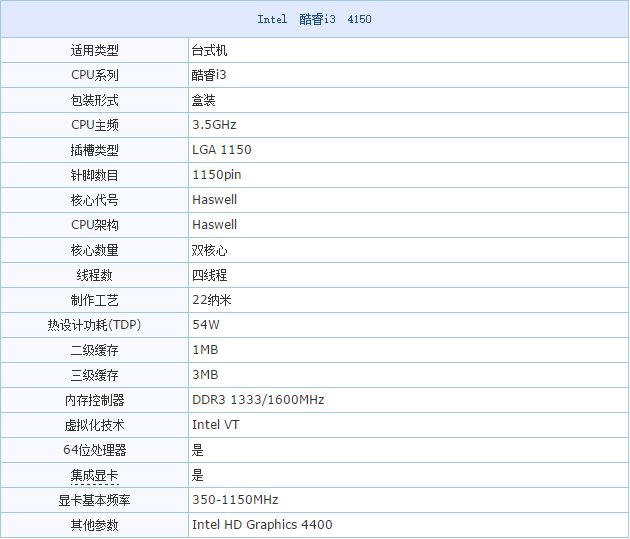Click the 1MB value

click(x=205, y=349)
